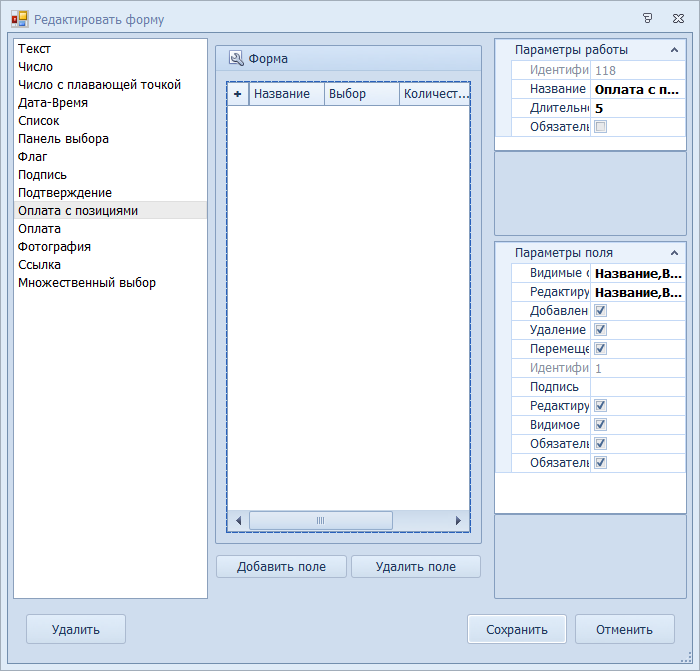The width and height of the screenshot is (700, 671).
Task: Choose Дата-Время field type
Action: click(x=110, y=103)
